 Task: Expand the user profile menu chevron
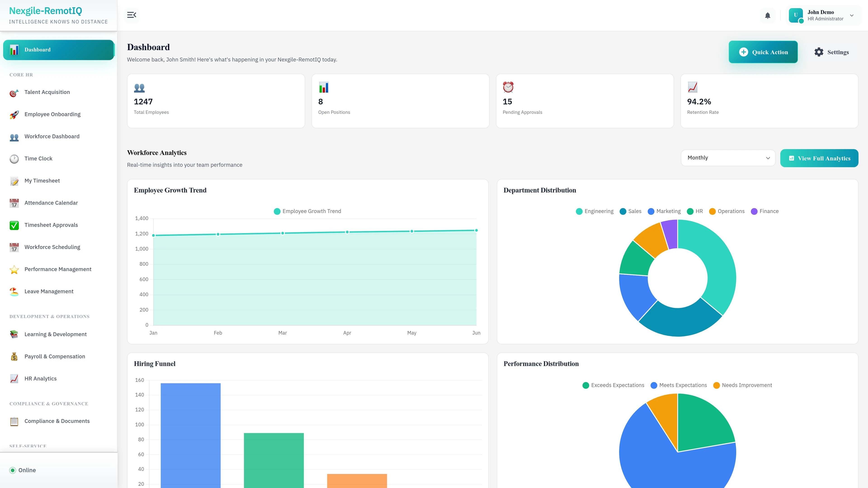851,16
